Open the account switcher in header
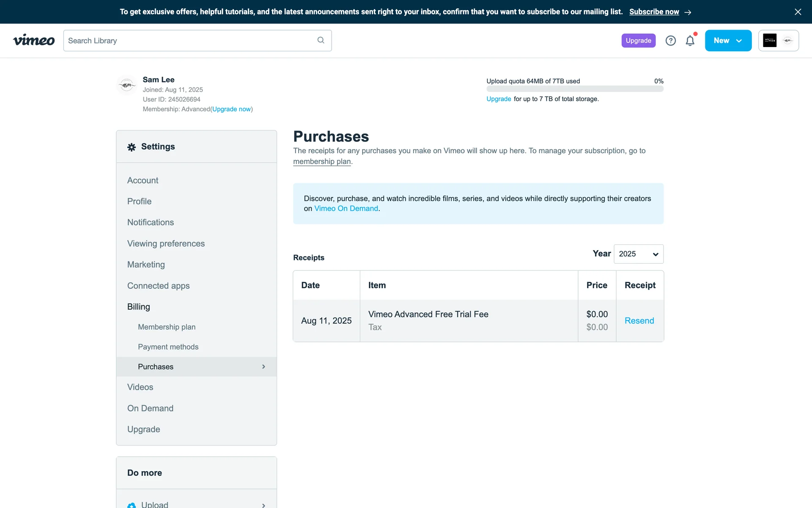The width and height of the screenshot is (812, 508). tap(778, 41)
